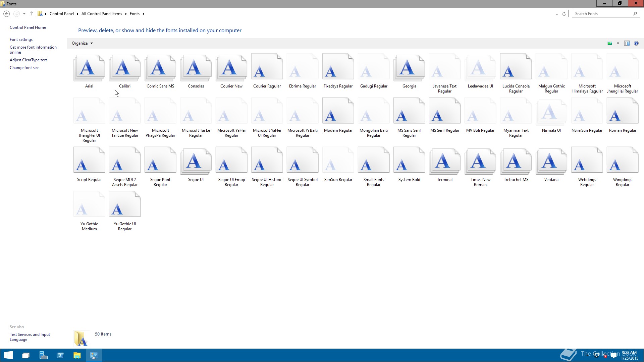Click the Webdings Regular font icon
Screen dimensions: 644x362
[587, 160]
